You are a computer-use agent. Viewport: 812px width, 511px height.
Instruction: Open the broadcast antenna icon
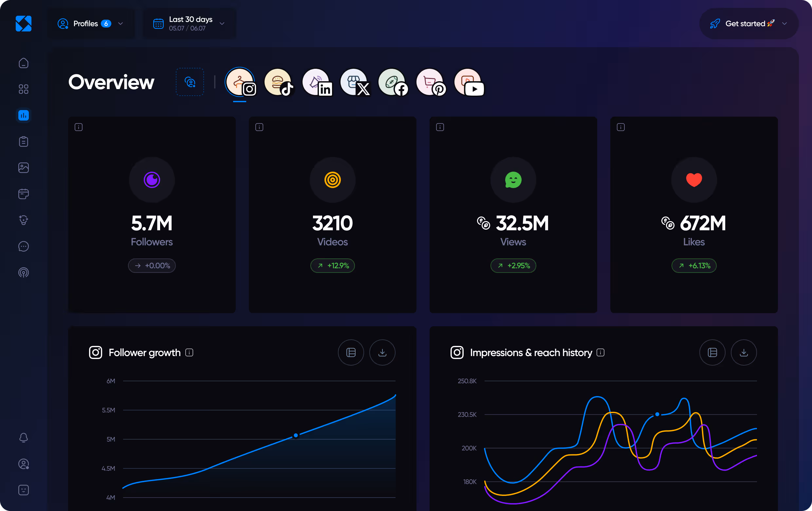(x=23, y=273)
